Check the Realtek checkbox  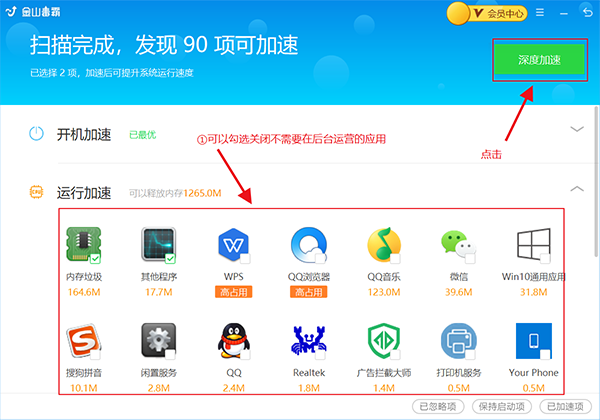coord(320,355)
